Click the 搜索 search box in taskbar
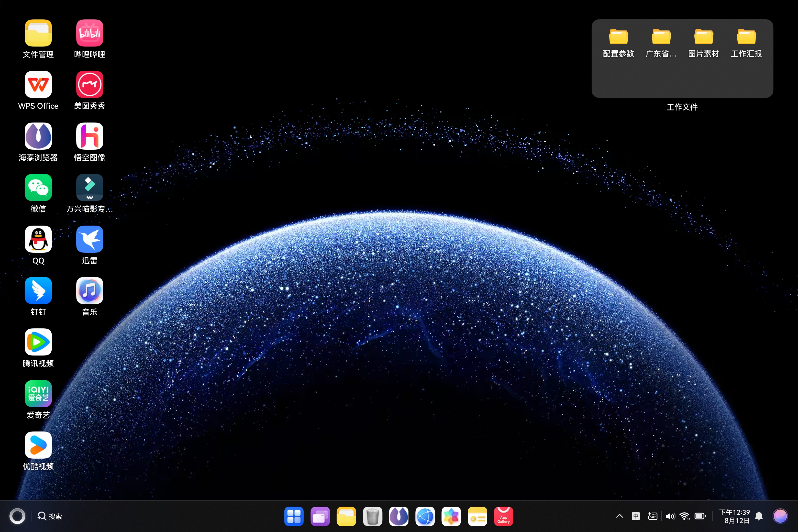The image size is (798, 532). coord(50,516)
